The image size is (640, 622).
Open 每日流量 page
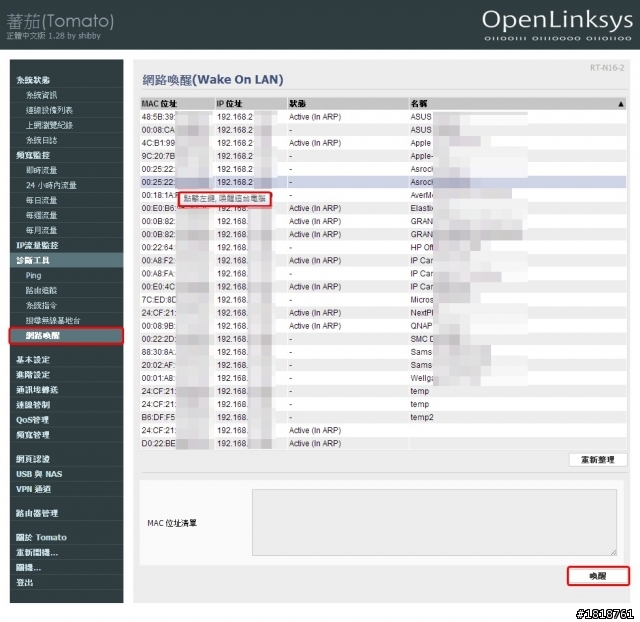point(42,200)
